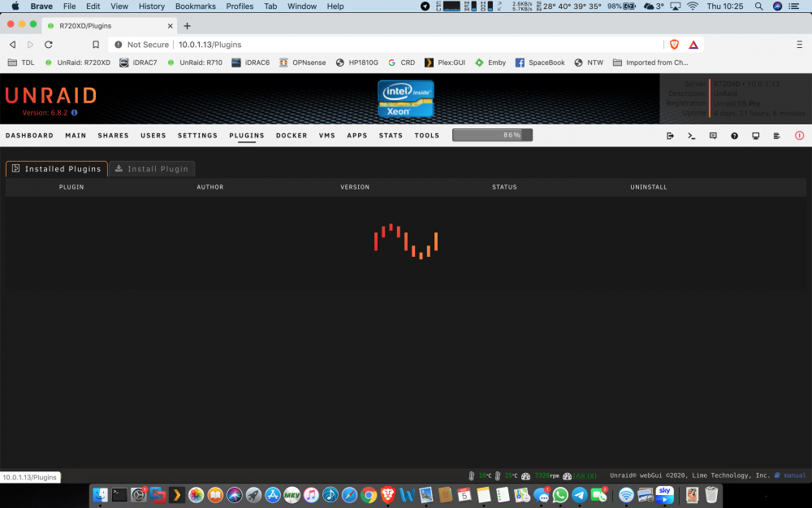Open the Apps menu item
The width and height of the screenshot is (812, 508).
[x=357, y=135]
